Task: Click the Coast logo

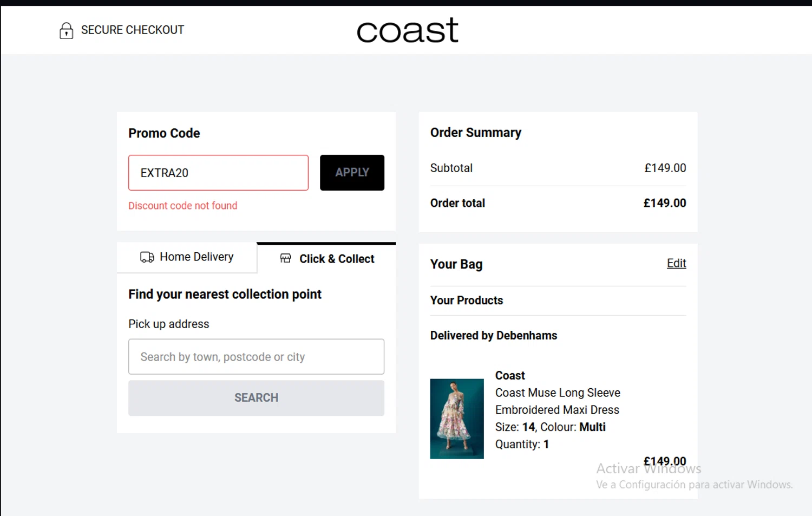Action: 407,30
